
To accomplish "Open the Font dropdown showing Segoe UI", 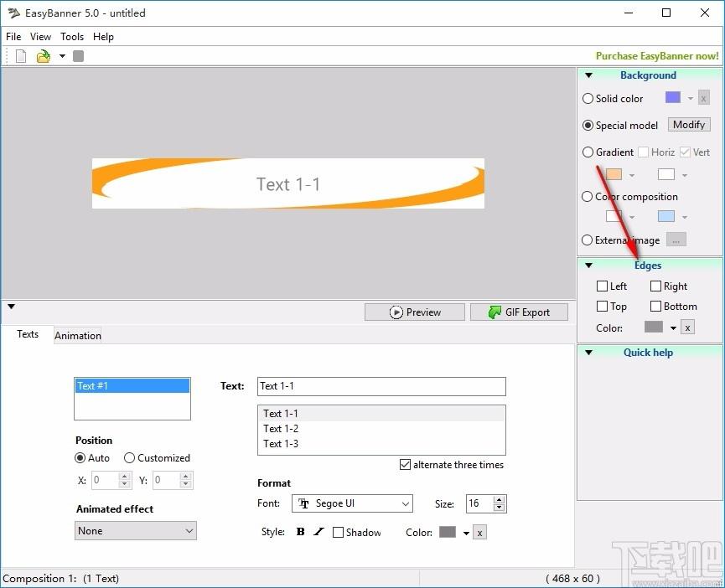I will tap(352, 503).
